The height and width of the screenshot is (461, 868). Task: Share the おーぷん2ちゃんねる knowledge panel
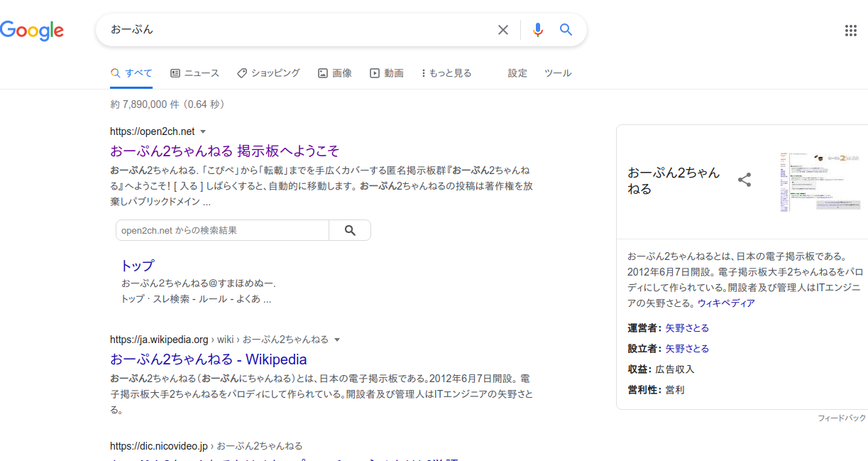point(745,180)
